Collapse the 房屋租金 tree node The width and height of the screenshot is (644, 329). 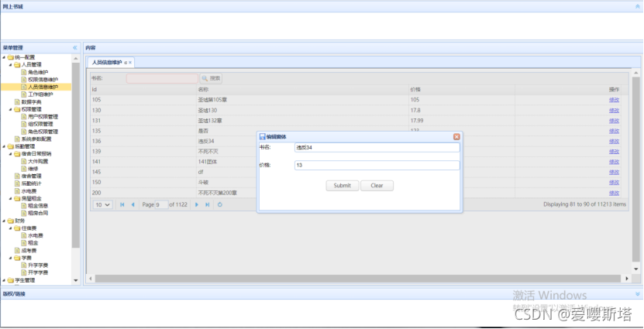point(10,198)
